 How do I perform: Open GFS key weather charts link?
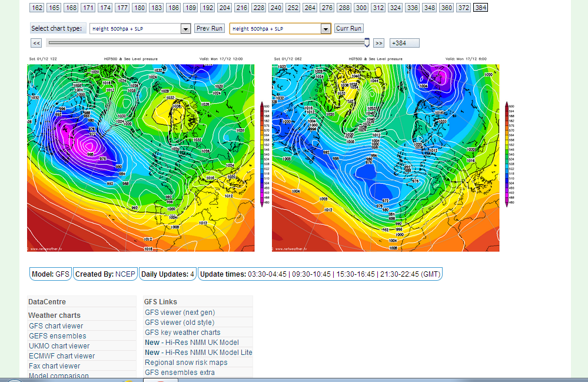(182, 332)
